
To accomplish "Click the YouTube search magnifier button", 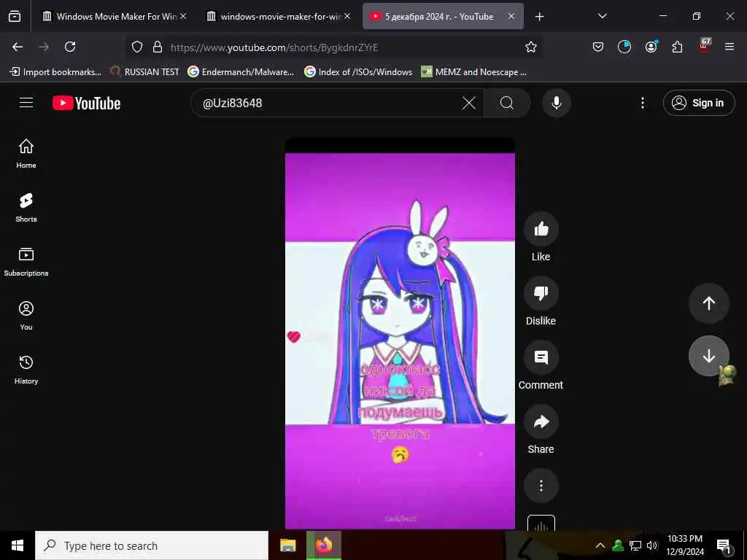I will (x=507, y=103).
